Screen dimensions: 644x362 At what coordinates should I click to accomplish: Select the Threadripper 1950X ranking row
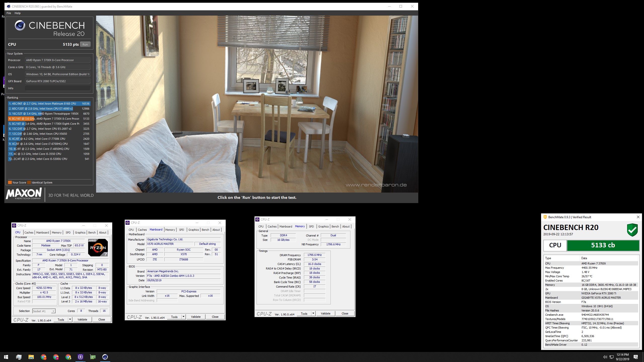[x=49, y=114]
